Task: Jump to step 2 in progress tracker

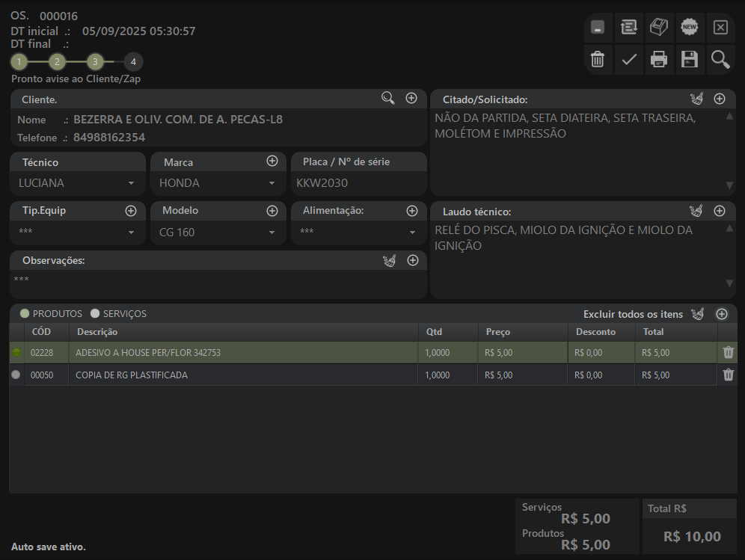Action: click(58, 61)
